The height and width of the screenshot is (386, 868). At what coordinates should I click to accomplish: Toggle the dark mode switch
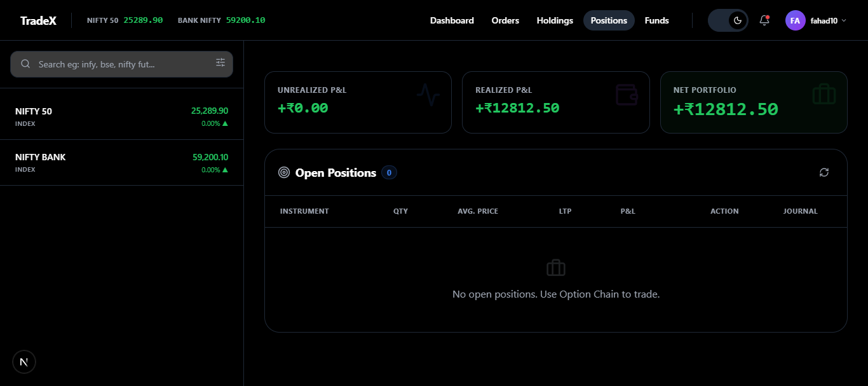(728, 20)
